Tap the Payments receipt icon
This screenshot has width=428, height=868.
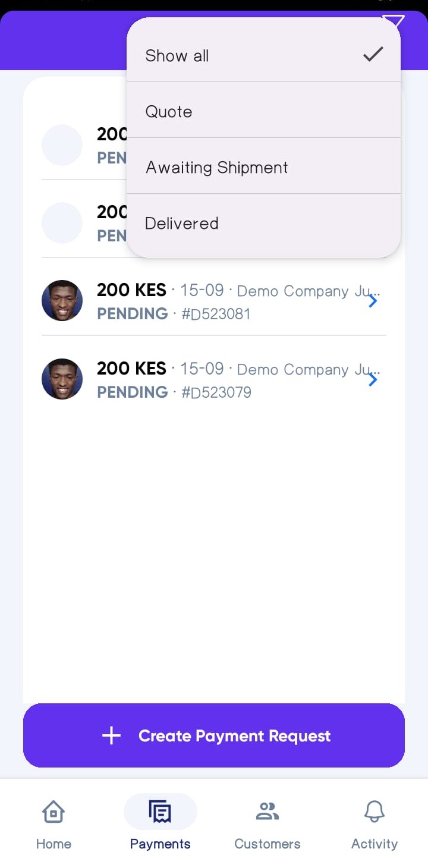tap(160, 812)
